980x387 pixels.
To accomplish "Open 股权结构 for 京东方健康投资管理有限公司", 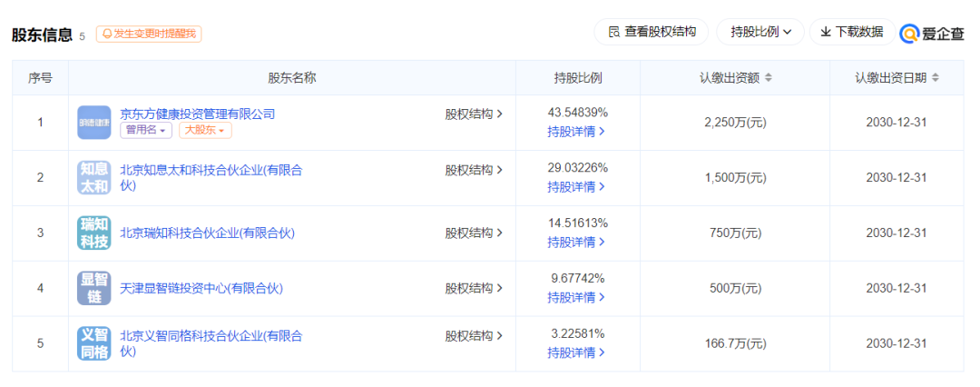I will [474, 114].
